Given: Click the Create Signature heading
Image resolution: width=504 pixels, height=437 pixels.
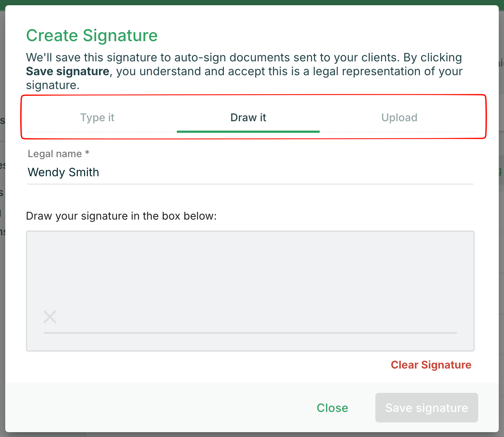Looking at the screenshot, I should 92,36.
